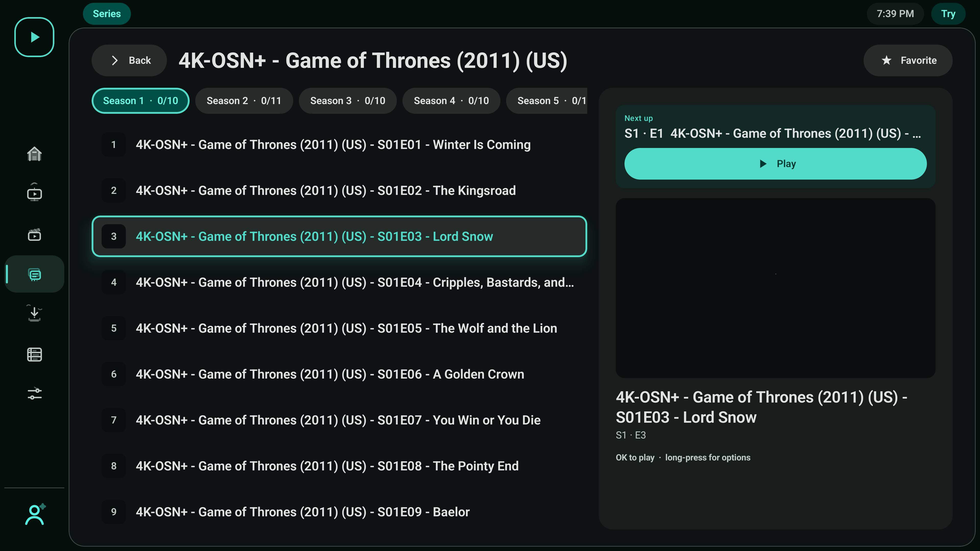Click the 7:39 PM clock pill
The height and width of the screenshot is (551, 980).
895,14
